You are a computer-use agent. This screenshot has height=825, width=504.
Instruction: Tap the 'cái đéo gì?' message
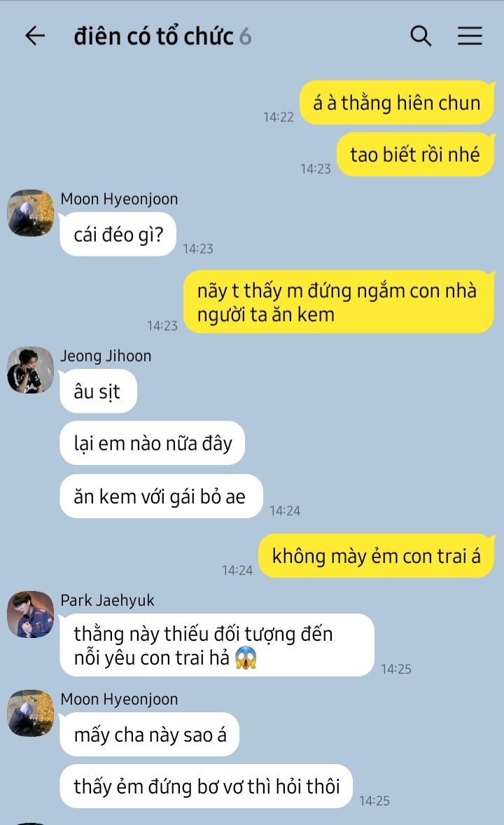click(118, 234)
